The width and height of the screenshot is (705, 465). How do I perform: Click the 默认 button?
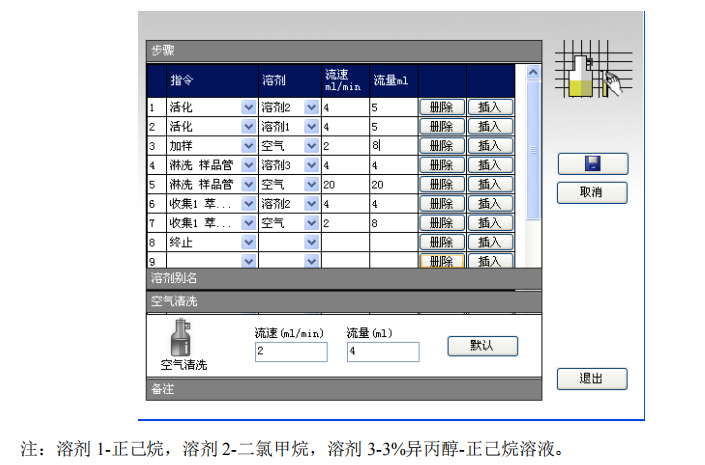coord(482,346)
